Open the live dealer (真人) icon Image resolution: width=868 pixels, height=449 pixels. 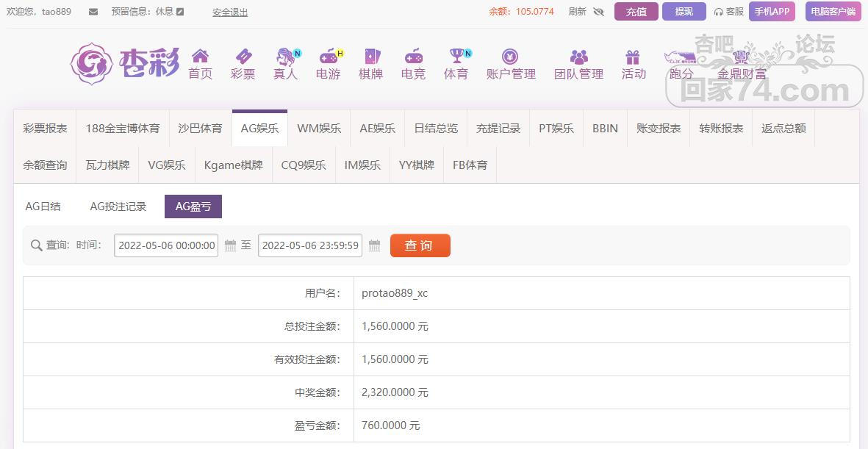(x=285, y=57)
